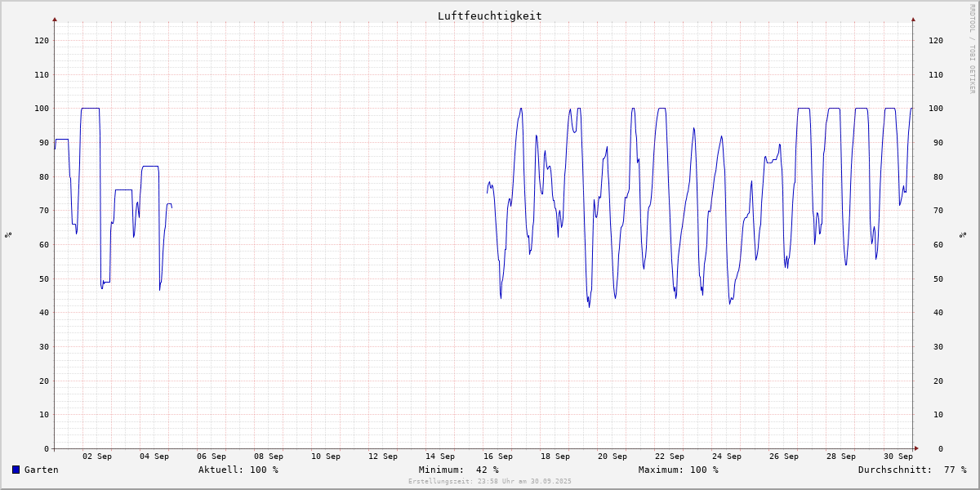Screen dimensions: 980x490
Task: Select the Minimum: 42 % statistic
Action: click(x=458, y=470)
